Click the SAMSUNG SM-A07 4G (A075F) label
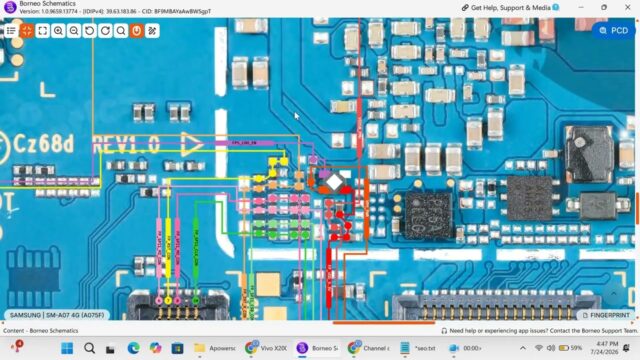The image size is (640, 360). (57, 315)
